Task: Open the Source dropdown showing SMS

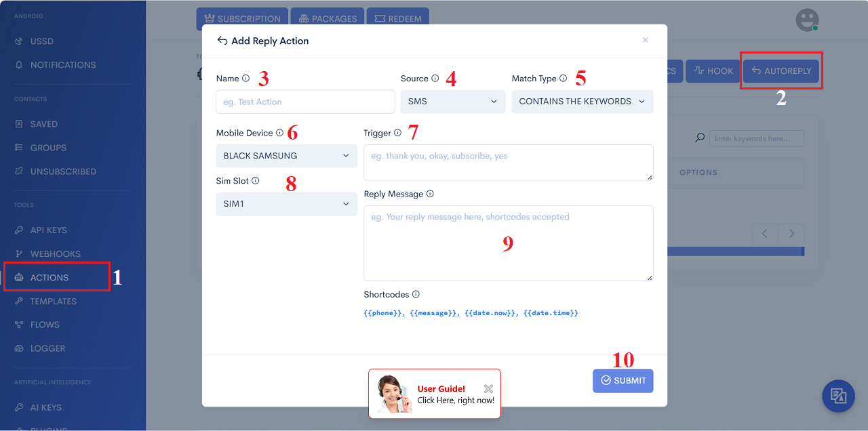Action: pos(453,102)
